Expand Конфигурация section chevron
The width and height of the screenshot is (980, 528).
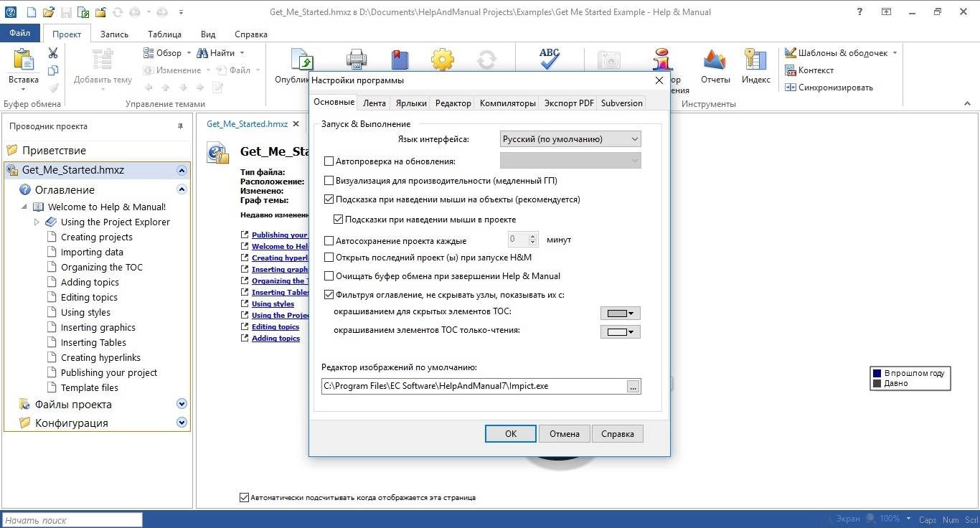point(182,423)
